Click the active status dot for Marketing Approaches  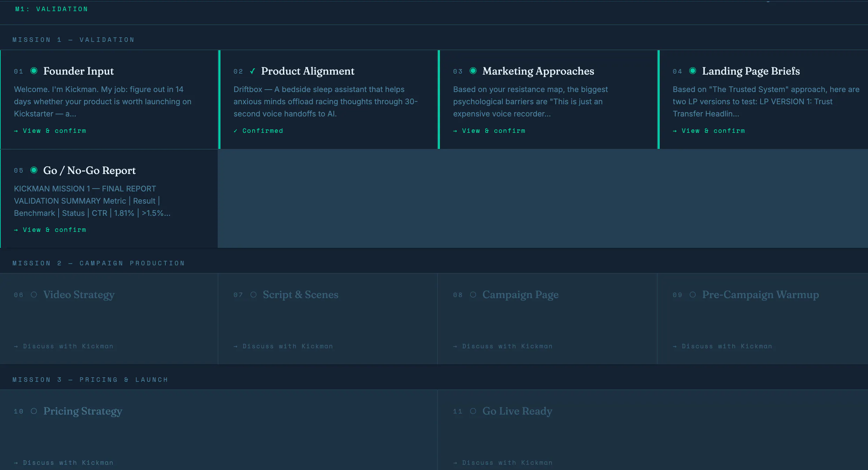coord(473,71)
